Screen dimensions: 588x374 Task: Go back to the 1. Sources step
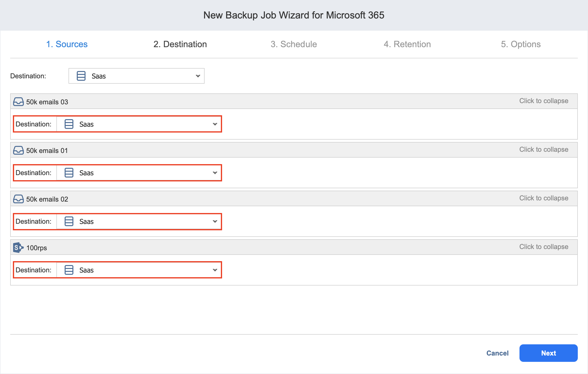click(67, 44)
